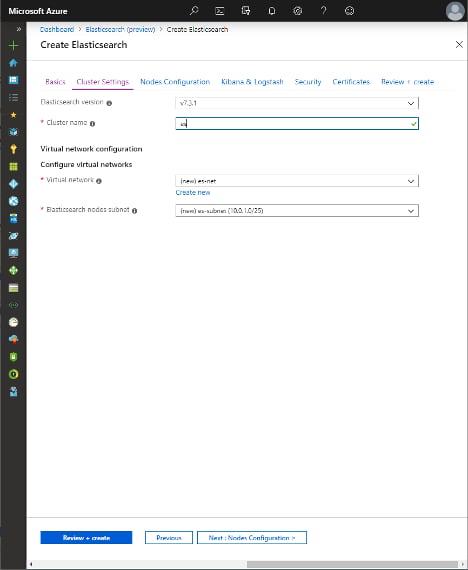This screenshot has height=570, width=468.
Task: Click the Previous button
Action: click(x=169, y=538)
